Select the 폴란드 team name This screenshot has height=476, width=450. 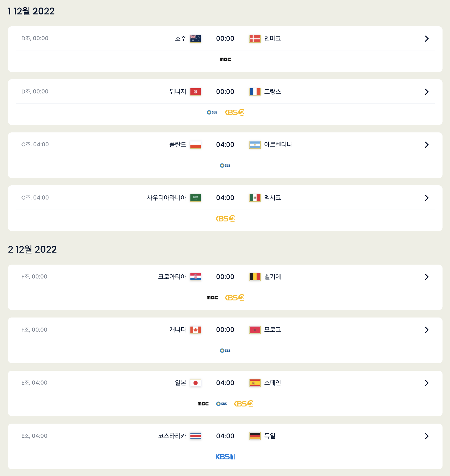click(x=178, y=145)
